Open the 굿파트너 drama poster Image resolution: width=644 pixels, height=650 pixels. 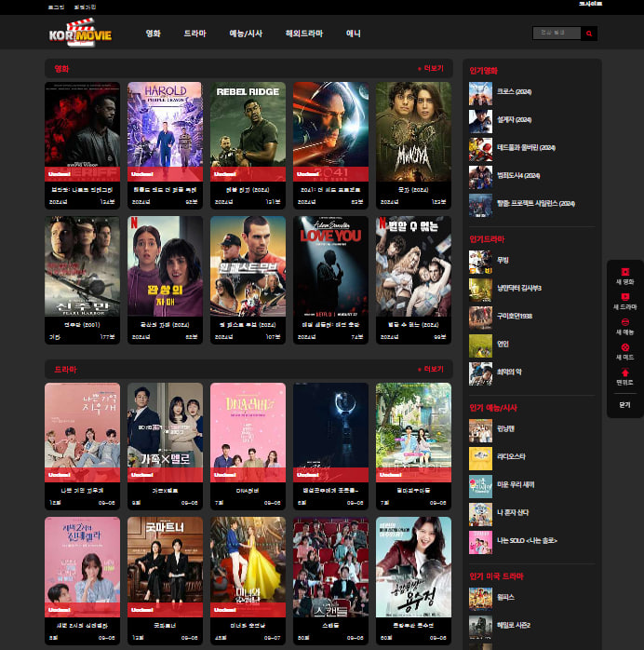click(x=165, y=567)
